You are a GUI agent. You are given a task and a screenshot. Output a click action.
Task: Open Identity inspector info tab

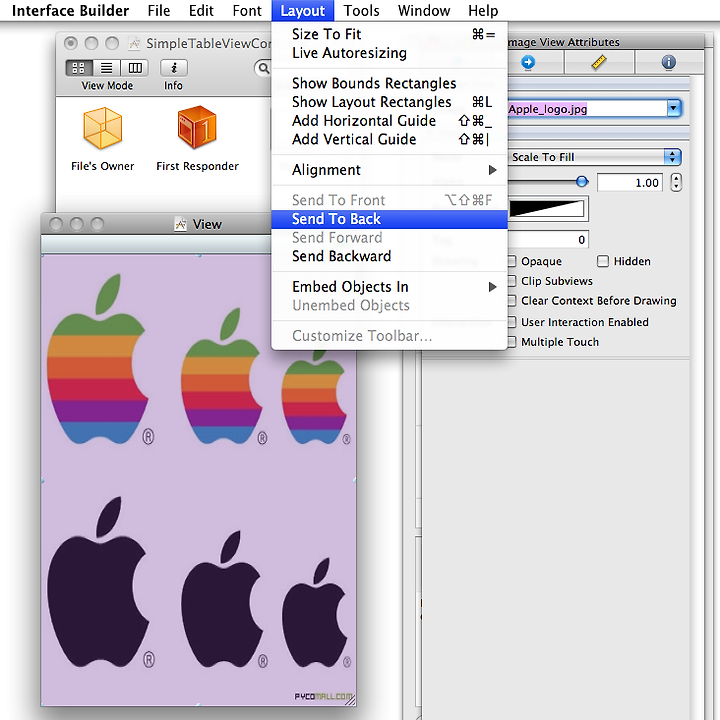pyautogui.click(x=669, y=62)
